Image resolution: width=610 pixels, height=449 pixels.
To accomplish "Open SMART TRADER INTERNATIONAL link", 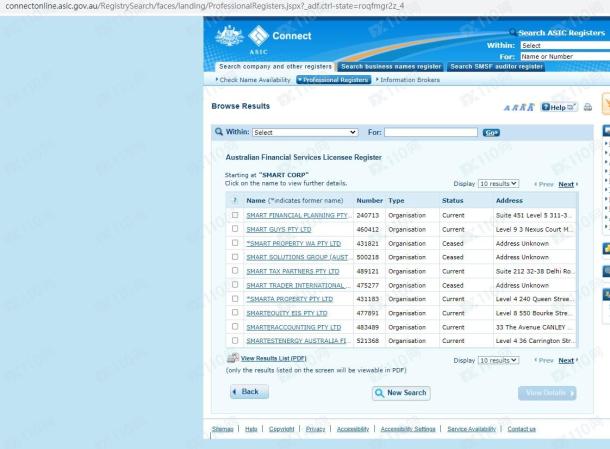I will click(x=298, y=285).
